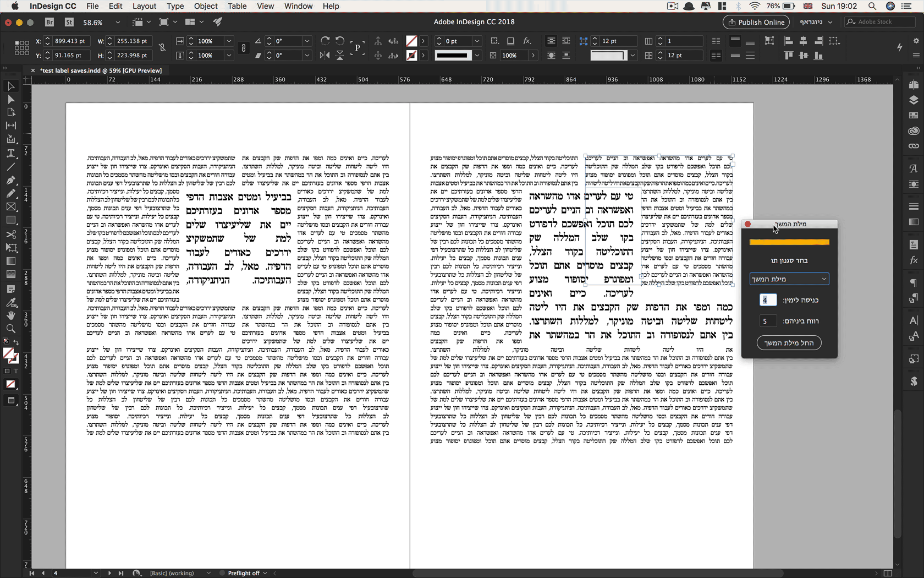Screen dimensions: 924x578
Task: Select the Pencil tool
Action: [10, 193]
